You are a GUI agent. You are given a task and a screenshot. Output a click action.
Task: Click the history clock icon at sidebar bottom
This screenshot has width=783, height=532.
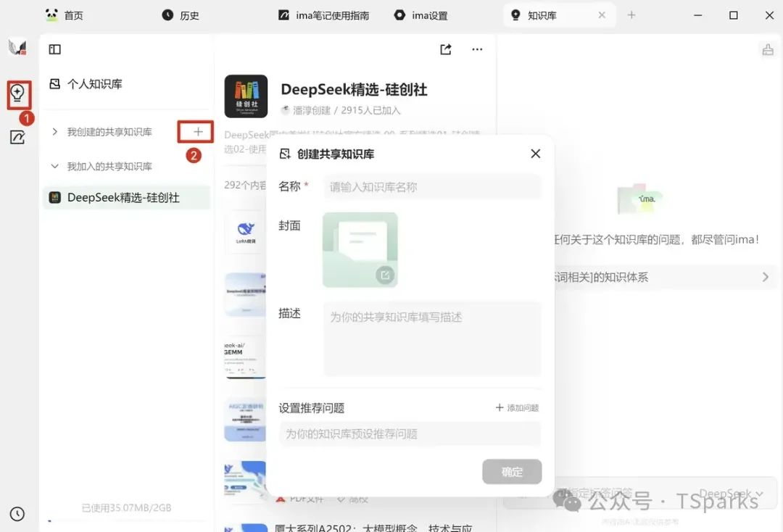(x=17, y=514)
